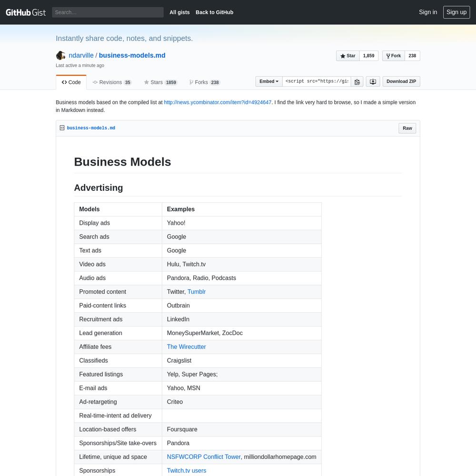Switch to the Revisions tab
This screenshot has height=476, width=476.
click(x=112, y=82)
